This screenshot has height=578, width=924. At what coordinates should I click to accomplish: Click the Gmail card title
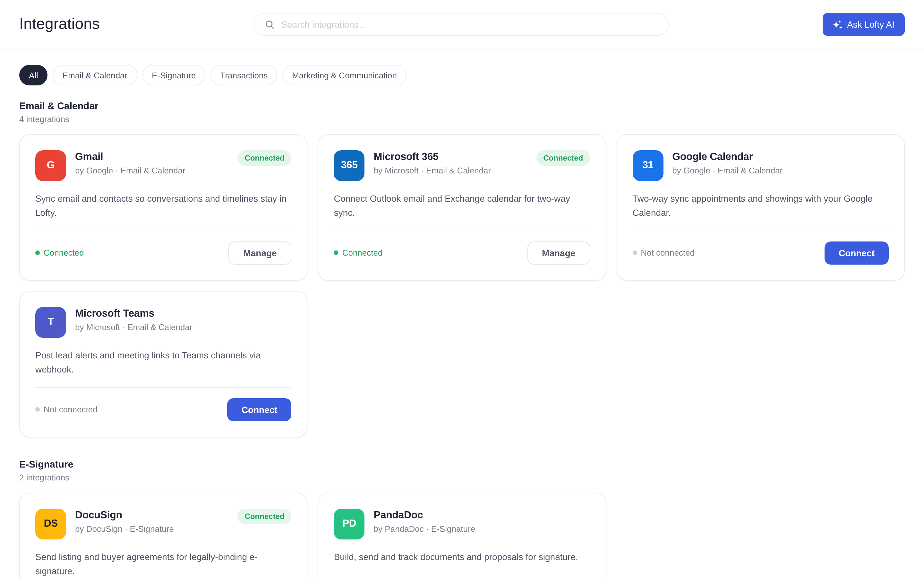(x=89, y=156)
